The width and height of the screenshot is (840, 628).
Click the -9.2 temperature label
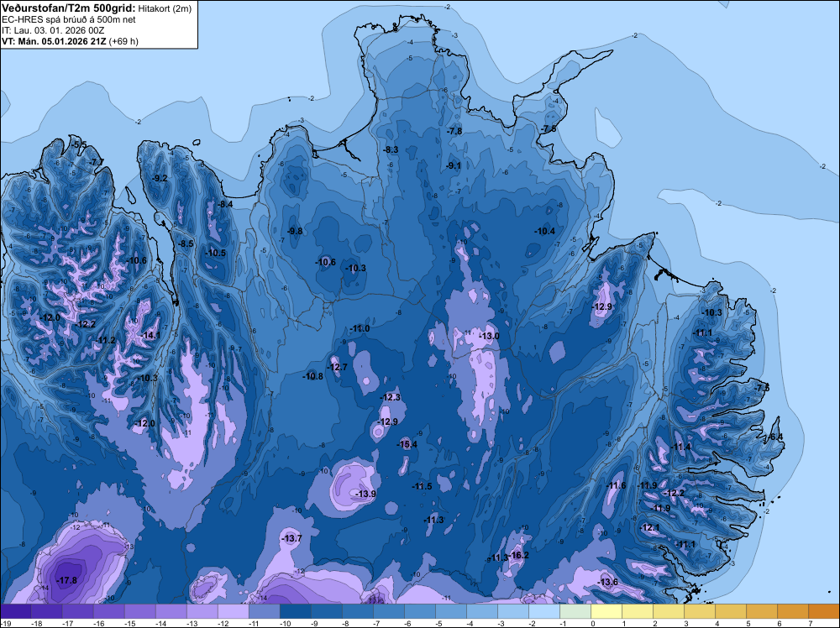(x=160, y=178)
